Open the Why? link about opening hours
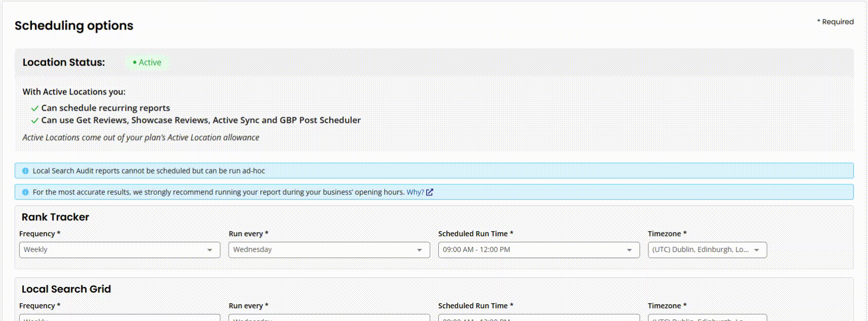The width and height of the screenshot is (868, 321). [414, 192]
